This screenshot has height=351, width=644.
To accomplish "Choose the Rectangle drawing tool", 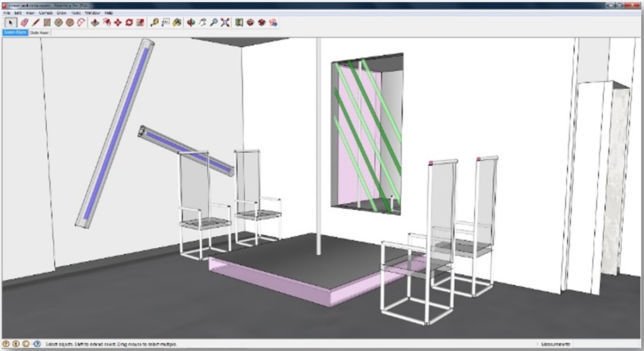I will (47, 23).
